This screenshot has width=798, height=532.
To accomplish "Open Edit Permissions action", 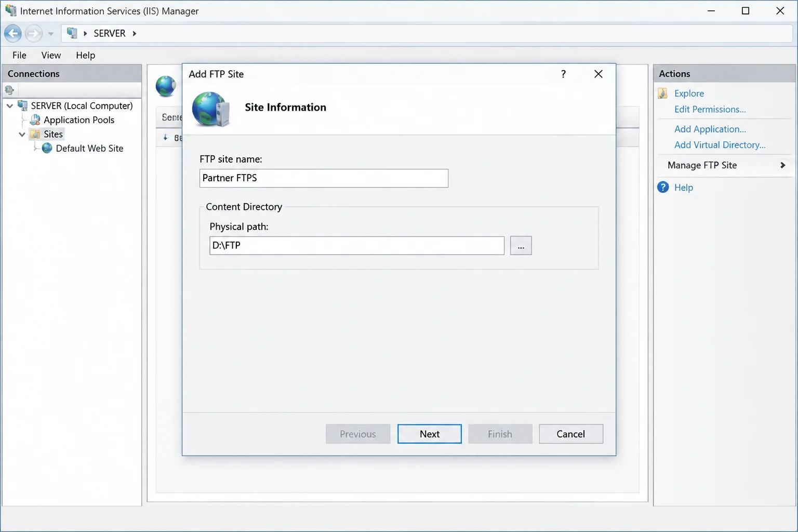I will click(x=710, y=110).
